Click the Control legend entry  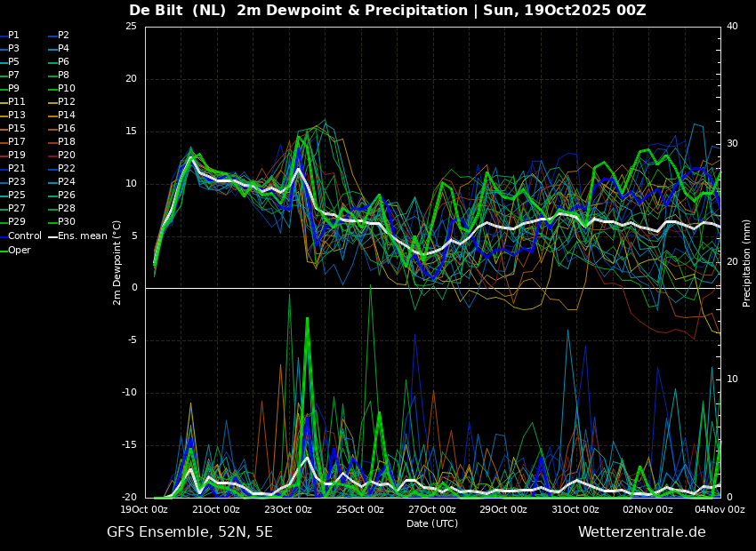21,236
